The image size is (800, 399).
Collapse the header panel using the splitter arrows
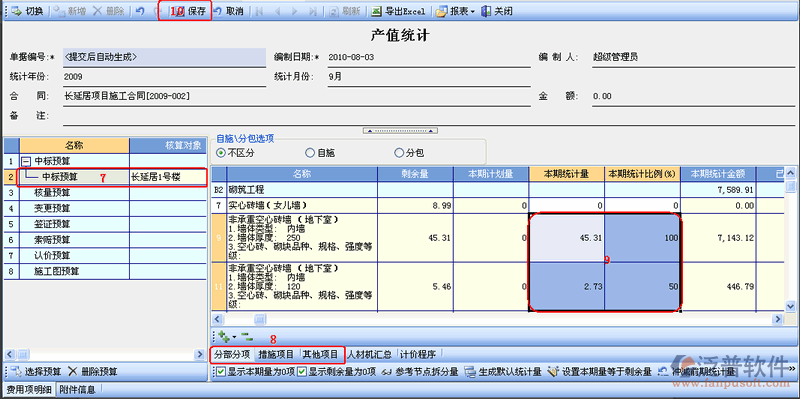(x=400, y=131)
